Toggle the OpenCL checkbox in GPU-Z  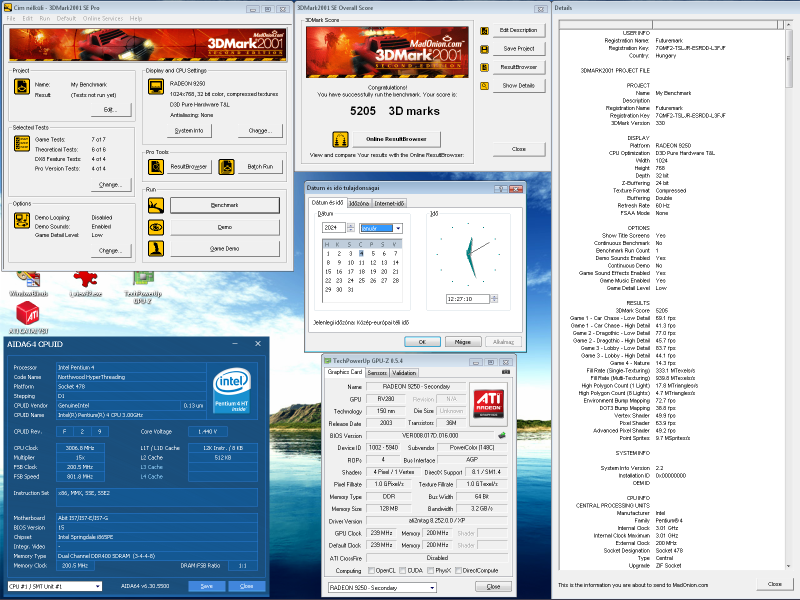click(371, 570)
